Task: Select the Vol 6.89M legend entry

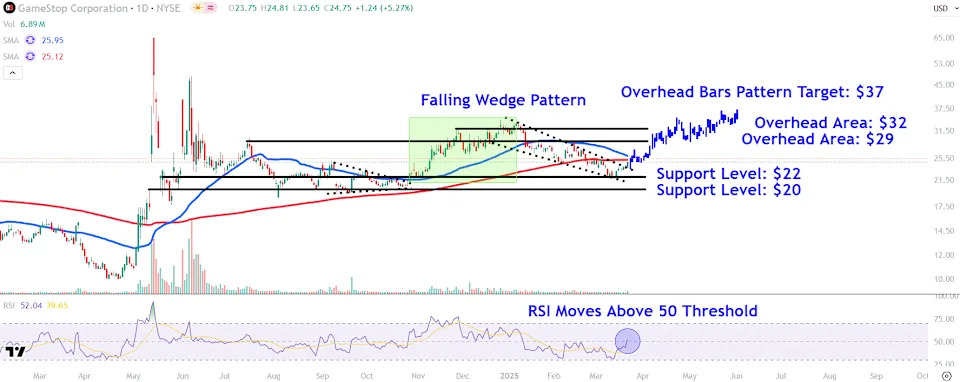Action: pos(25,24)
